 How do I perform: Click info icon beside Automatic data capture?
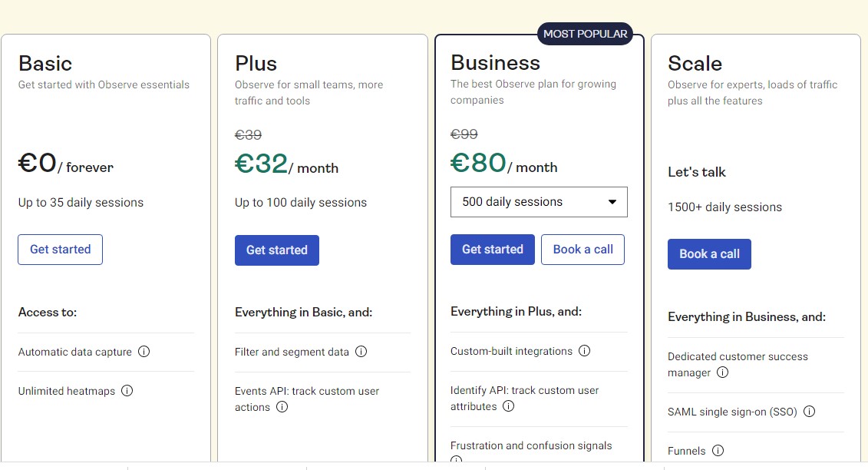144,352
